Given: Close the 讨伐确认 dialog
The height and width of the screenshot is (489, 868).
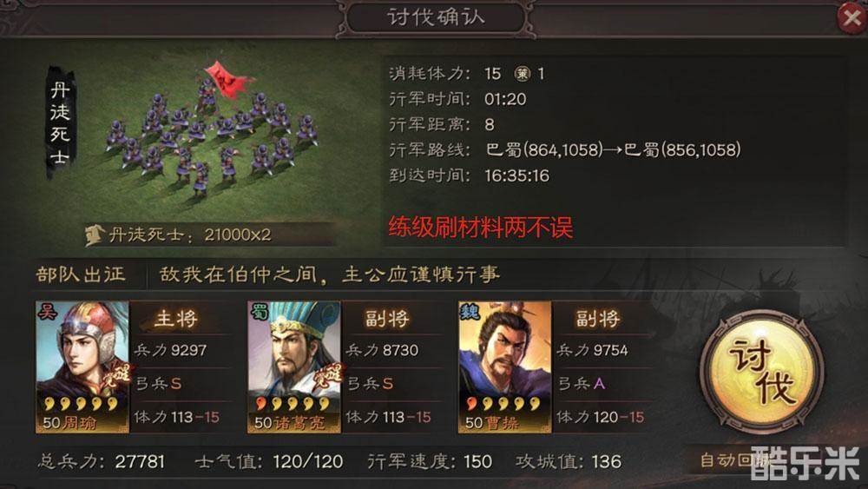Looking at the screenshot, I should point(852,17).
